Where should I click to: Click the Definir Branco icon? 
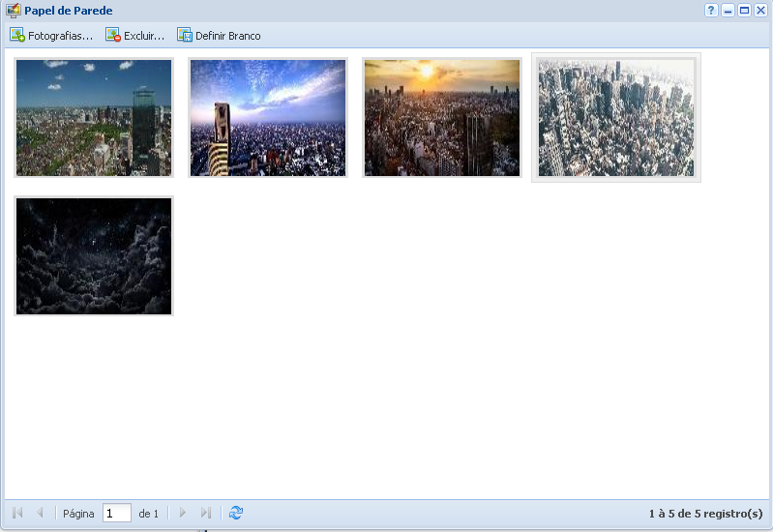click(x=184, y=36)
